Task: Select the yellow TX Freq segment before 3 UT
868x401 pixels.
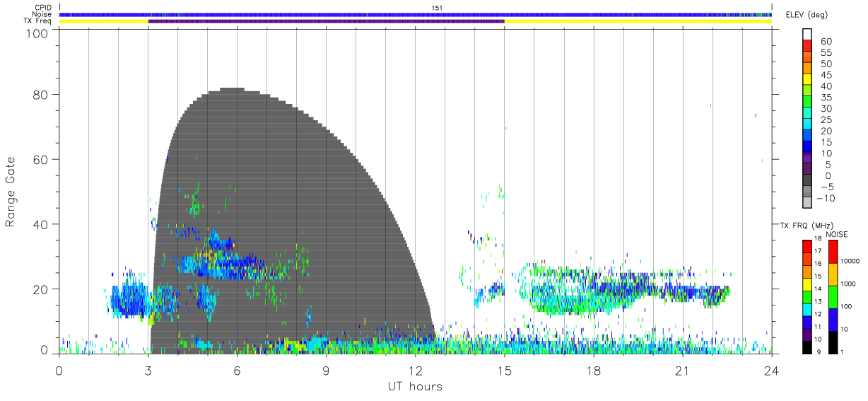Action: [x=104, y=21]
